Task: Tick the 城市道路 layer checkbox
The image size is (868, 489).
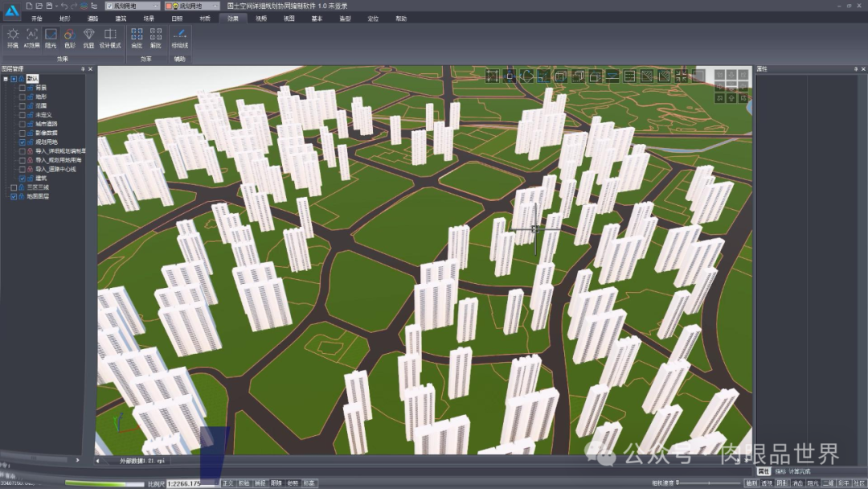Action: click(x=23, y=124)
